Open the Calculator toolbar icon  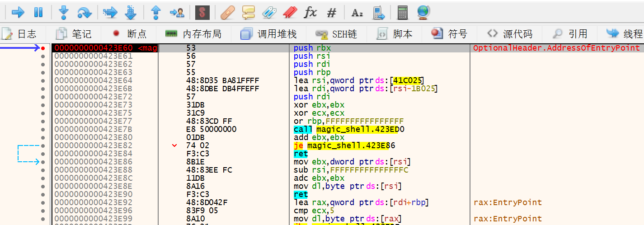(402, 12)
